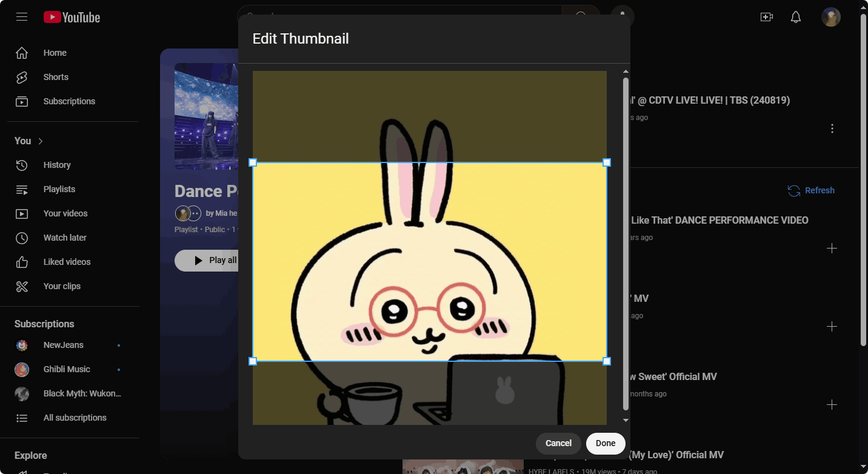
Task: Click the Ghibli Music channel avatar
Action: [22, 369]
